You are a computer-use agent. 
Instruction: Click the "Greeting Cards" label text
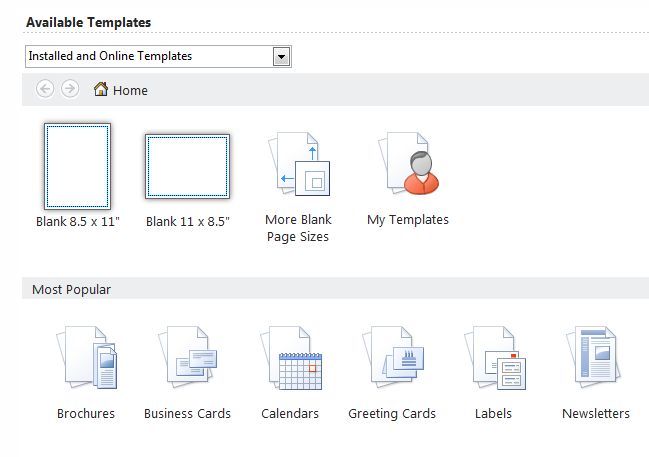click(x=392, y=413)
